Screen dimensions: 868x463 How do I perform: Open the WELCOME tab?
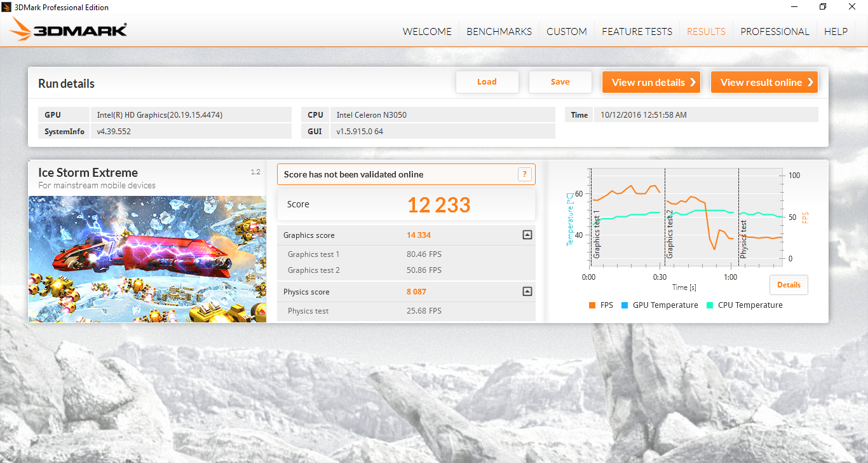[427, 31]
